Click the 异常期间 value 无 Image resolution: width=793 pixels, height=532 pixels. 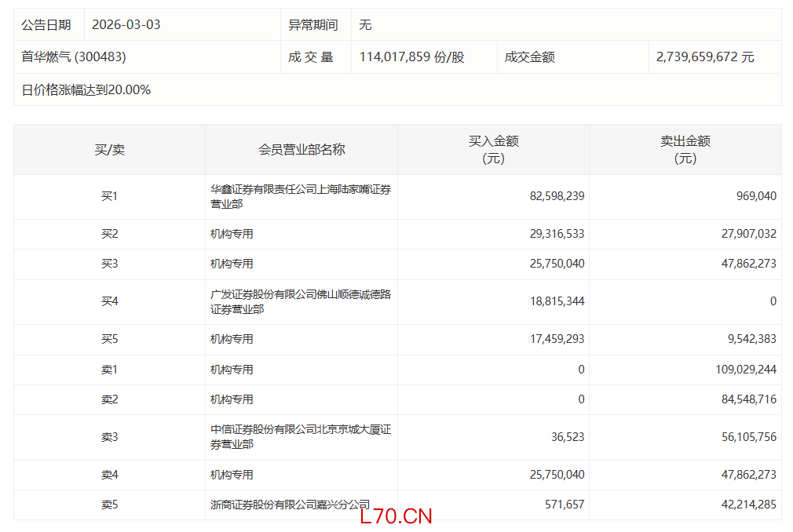point(365,25)
